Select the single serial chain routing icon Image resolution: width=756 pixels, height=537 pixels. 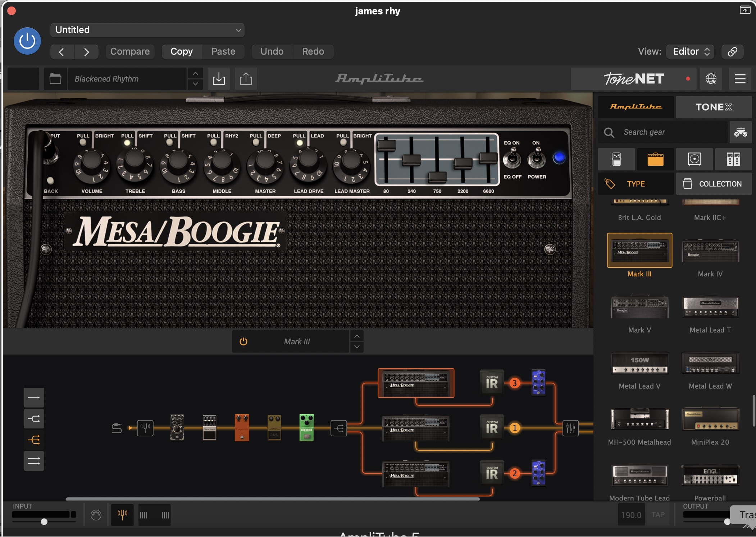(x=34, y=398)
